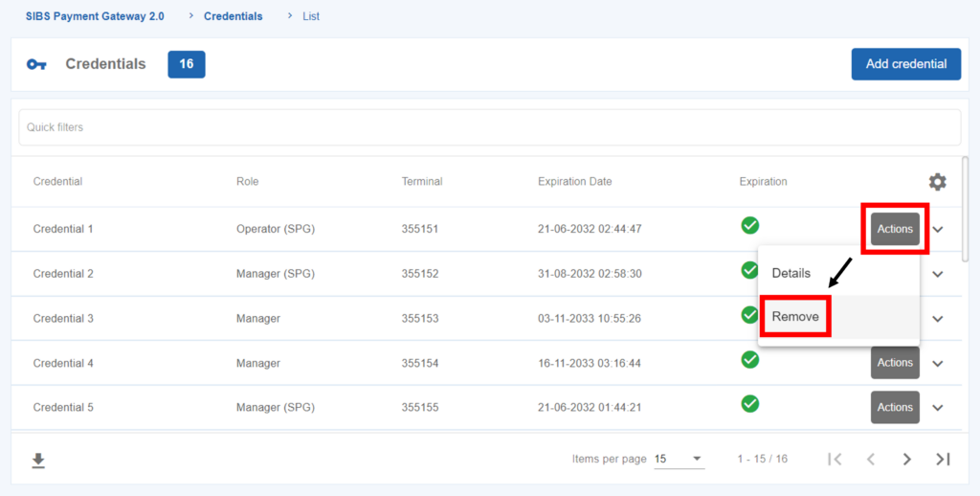The width and height of the screenshot is (980, 496).
Task: Click the Add credential button
Action: pyautogui.click(x=905, y=64)
